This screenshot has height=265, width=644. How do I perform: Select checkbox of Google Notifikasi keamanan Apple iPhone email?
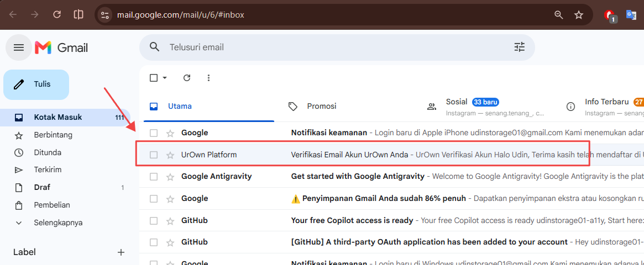(154, 133)
